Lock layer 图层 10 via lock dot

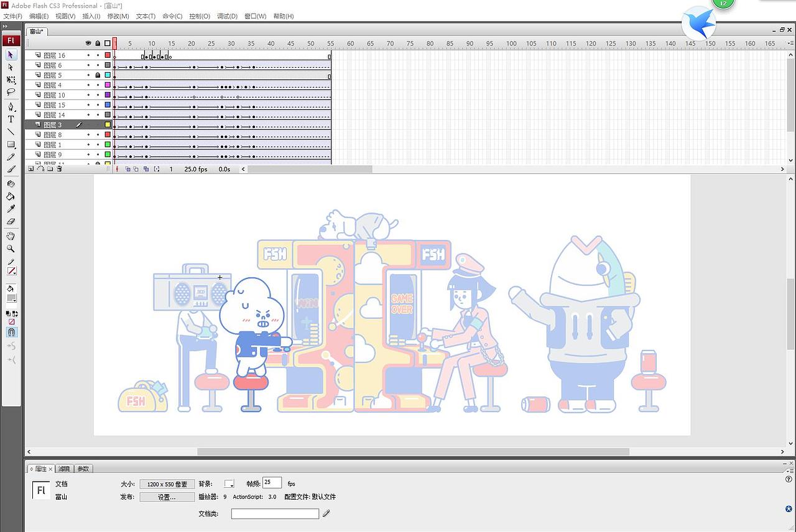98,95
